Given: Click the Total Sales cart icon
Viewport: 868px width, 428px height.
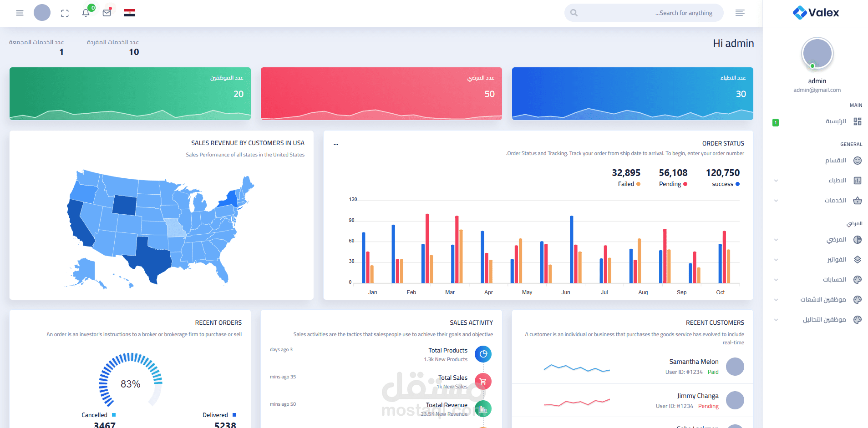Looking at the screenshot, I should point(483,382).
